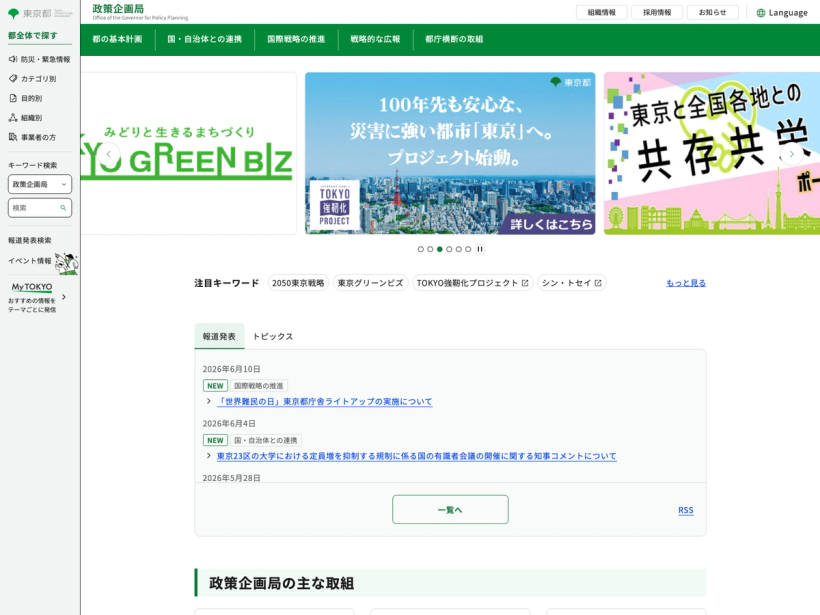Open カテゴリ別 tag icon
The height and width of the screenshot is (615, 820).
point(13,78)
